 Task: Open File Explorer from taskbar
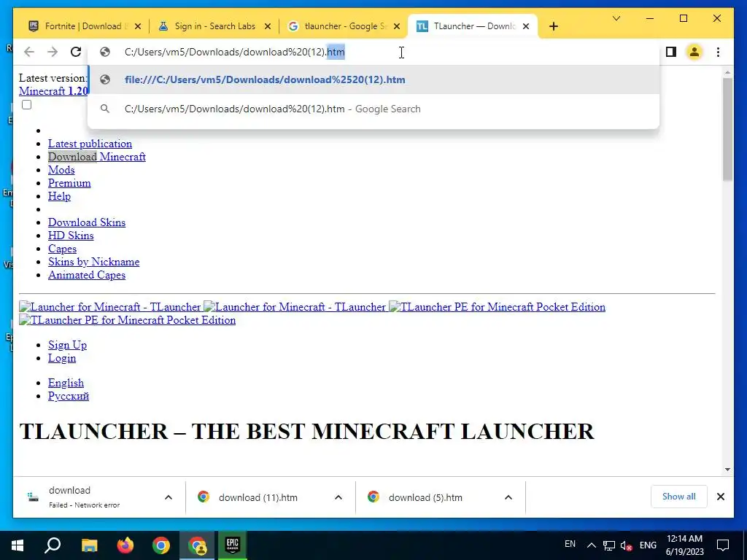(x=89, y=545)
